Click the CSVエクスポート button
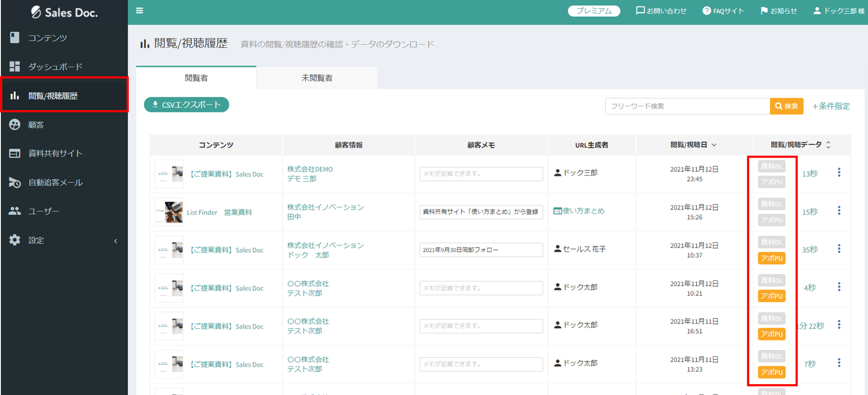 pos(186,104)
